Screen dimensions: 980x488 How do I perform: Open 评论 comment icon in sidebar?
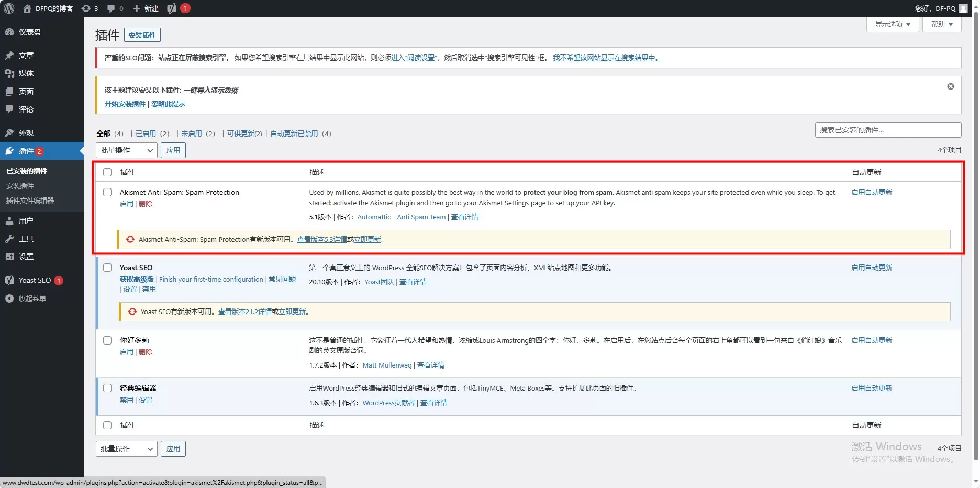9,109
